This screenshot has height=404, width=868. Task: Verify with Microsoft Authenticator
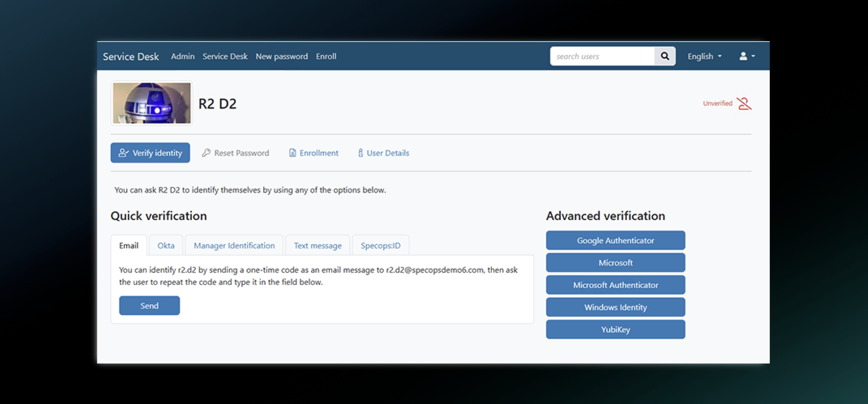pos(616,285)
